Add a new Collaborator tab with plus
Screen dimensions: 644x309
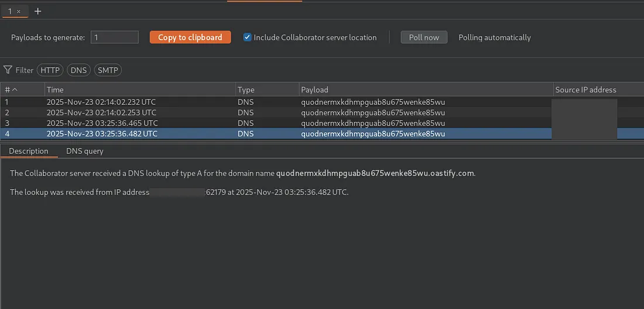click(x=38, y=12)
